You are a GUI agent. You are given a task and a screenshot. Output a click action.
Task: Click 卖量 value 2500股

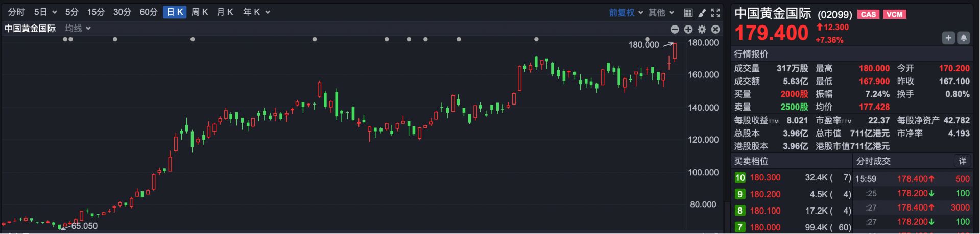(794, 107)
